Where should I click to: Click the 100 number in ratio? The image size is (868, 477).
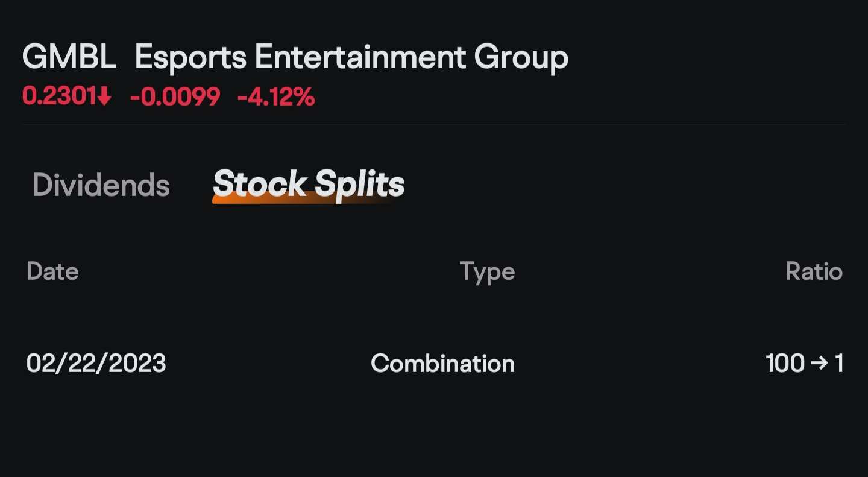pyautogui.click(x=785, y=364)
